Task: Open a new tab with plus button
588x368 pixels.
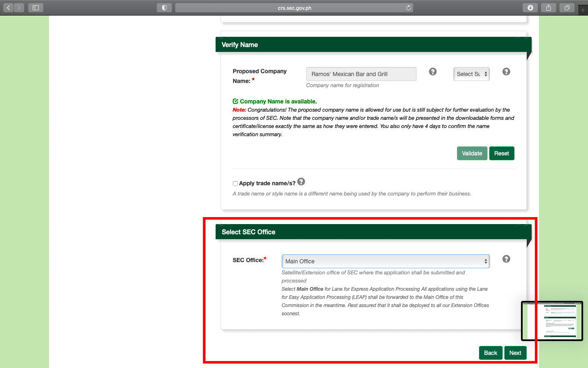Action: pos(583,9)
